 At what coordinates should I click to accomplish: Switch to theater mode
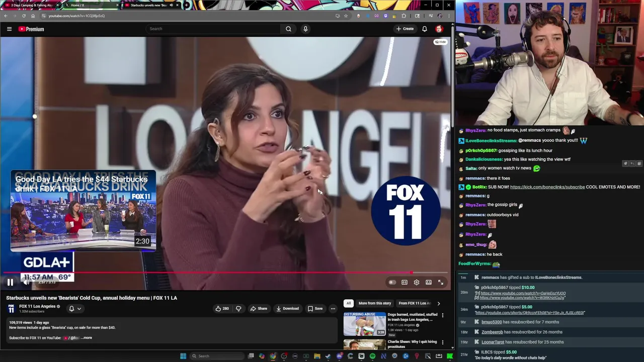429,283
